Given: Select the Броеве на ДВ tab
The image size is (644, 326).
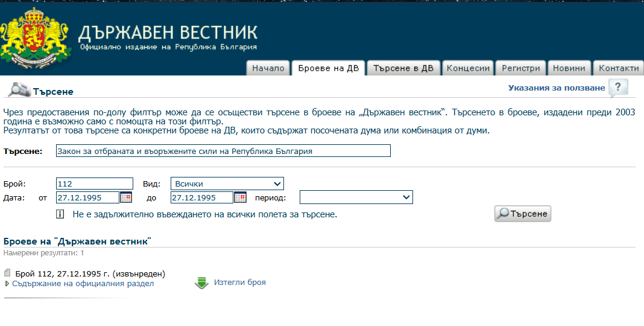Looking at the screenshot, I should [x=329, y=68].
